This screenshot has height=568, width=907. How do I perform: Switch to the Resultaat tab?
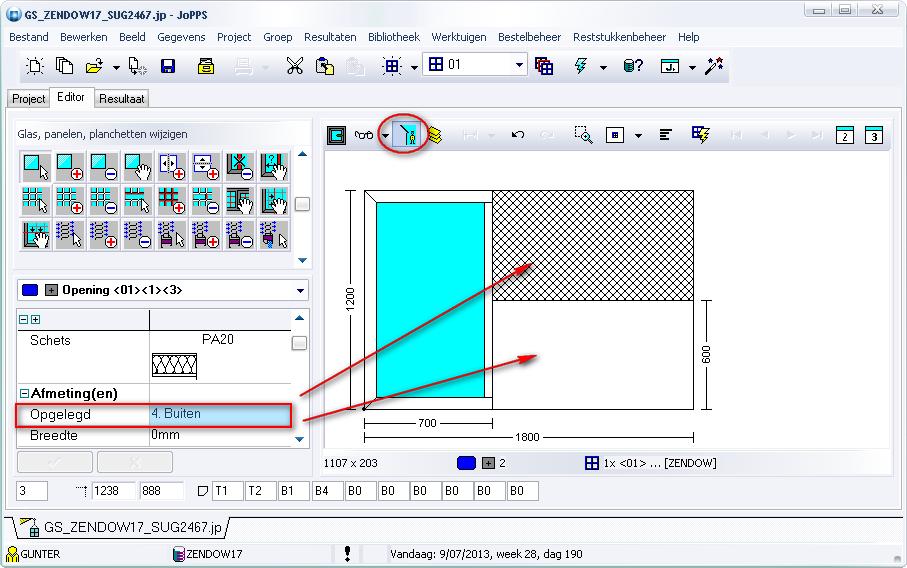[x=121, y=98]
